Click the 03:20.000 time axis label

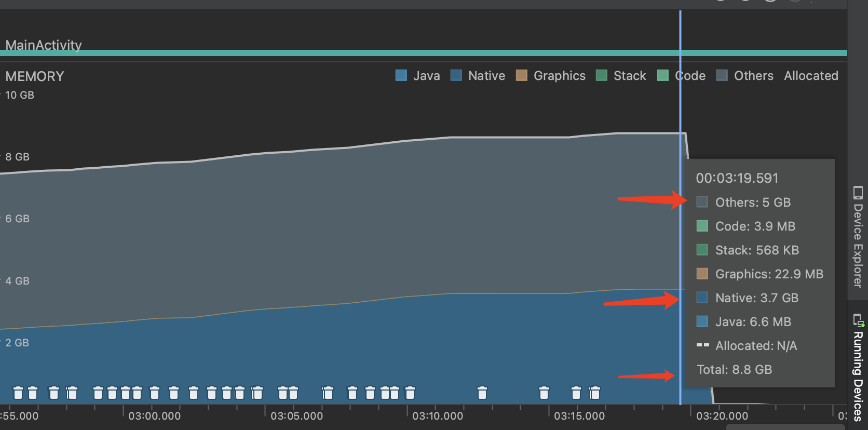722,416
